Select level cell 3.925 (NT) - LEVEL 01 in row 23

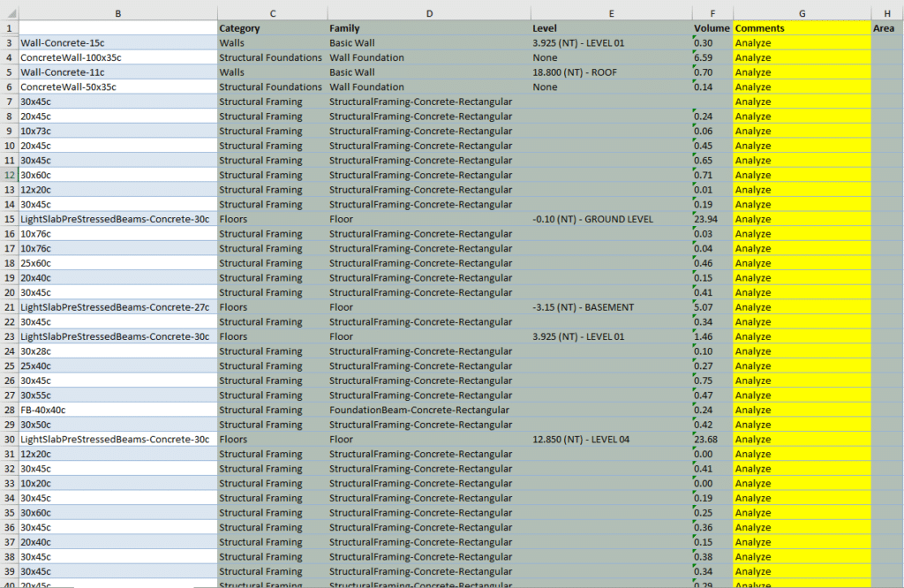coord(611,336)
